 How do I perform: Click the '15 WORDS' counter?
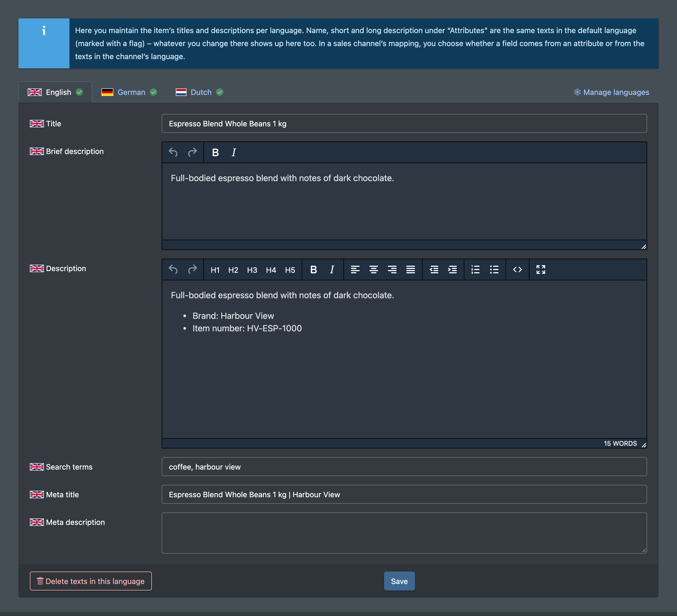click(x=620, y=444)
